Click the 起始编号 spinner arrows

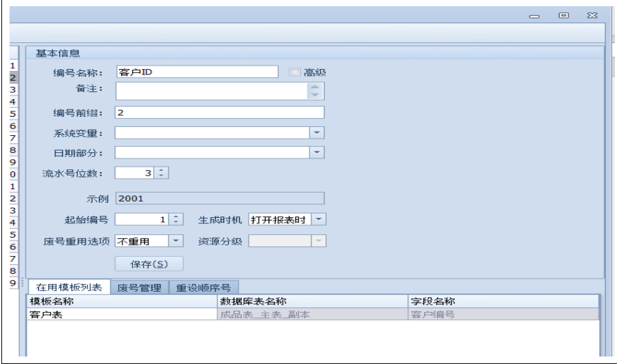coord(178,220)
